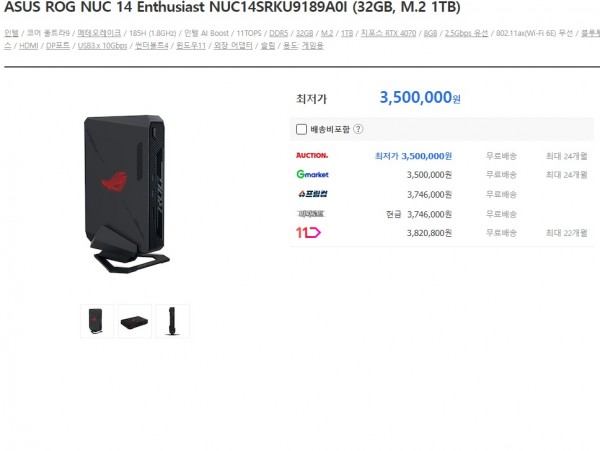Select the second product thumbnail, flat view
The width and height of the screenshot is (600, 451).
pos(135,321)
